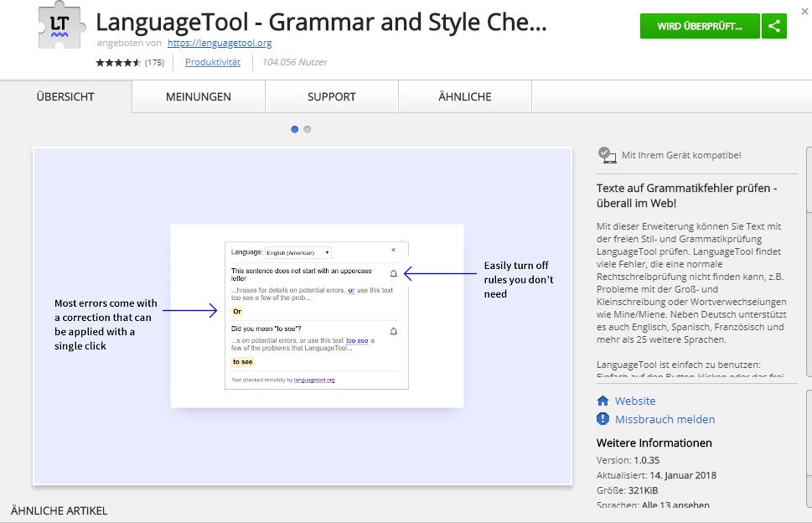Click the '104.056 Nutzer' user count text

click(294, 62)
